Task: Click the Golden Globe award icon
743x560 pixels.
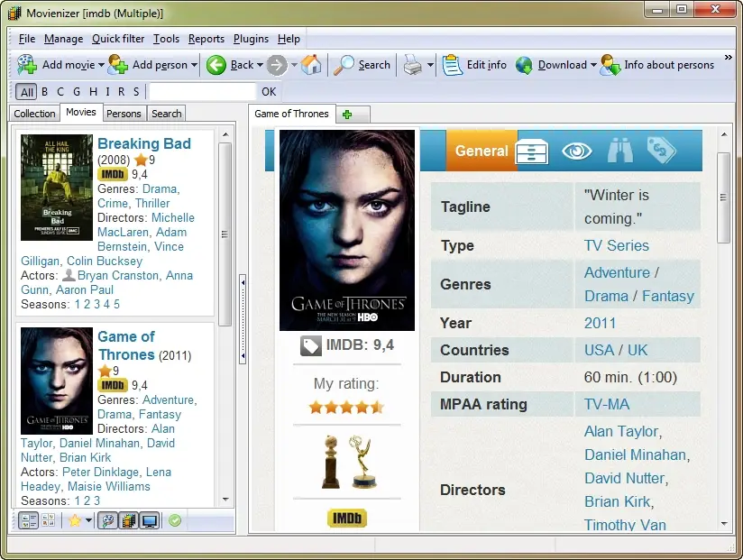Action: (x=331, y=462)
